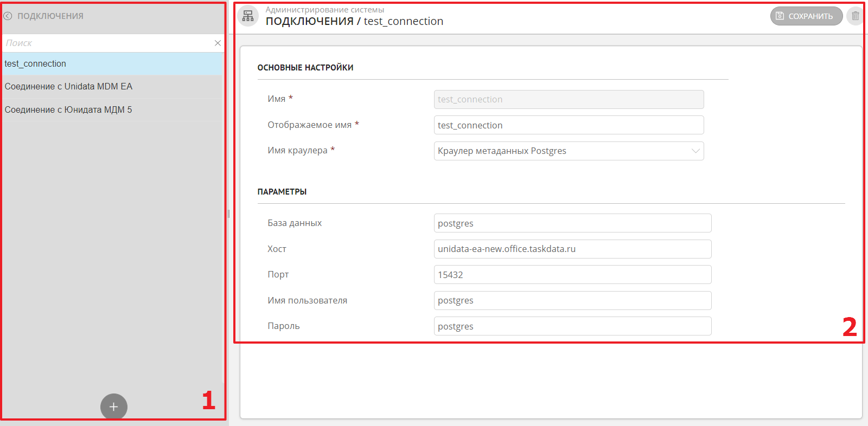868x426 pixels.
Task: Click the Отображаемое имя input field
Action: click(569, 125)
